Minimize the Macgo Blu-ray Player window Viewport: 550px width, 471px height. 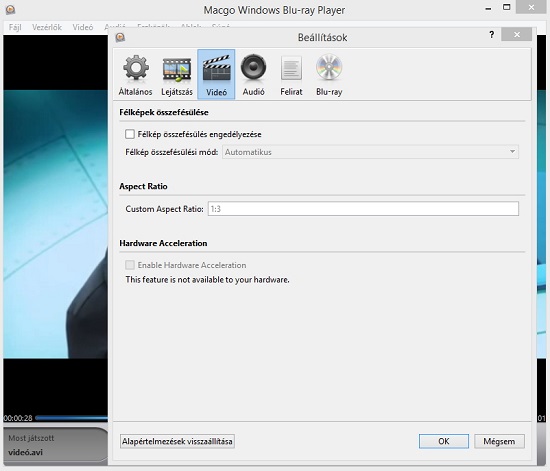click(488, 8)
